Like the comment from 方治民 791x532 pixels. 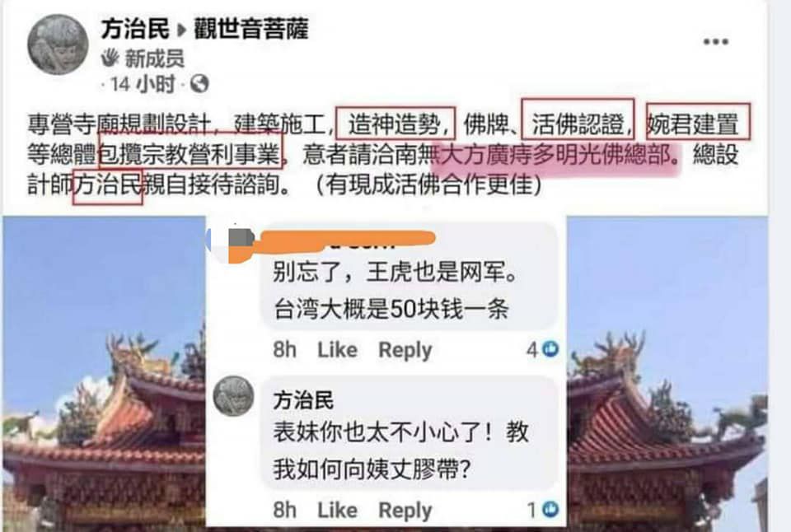[x=337, y=510]
